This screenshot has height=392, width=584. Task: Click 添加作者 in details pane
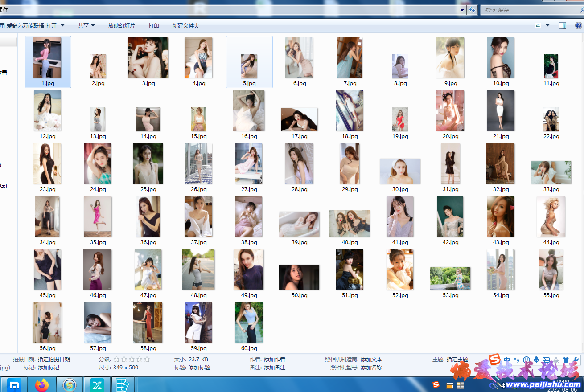coord(274,359)
